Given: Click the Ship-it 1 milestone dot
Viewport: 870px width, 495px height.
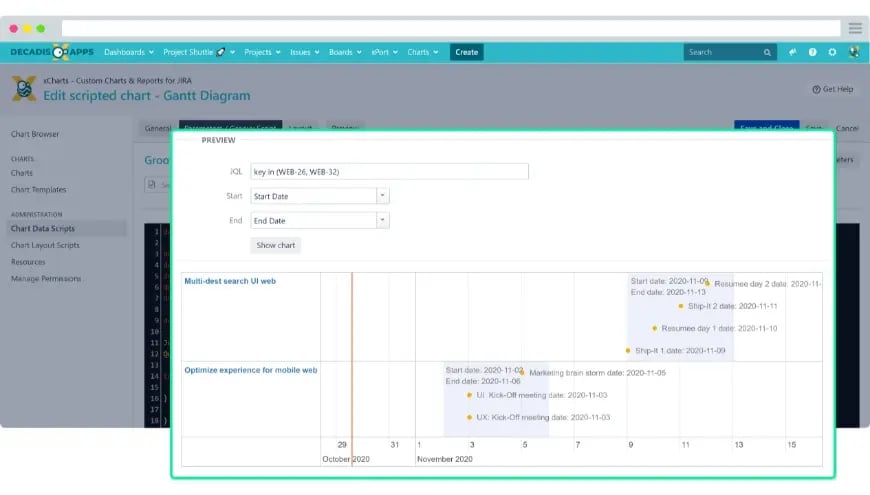Looking at the screenshot, I should [628, 351].
